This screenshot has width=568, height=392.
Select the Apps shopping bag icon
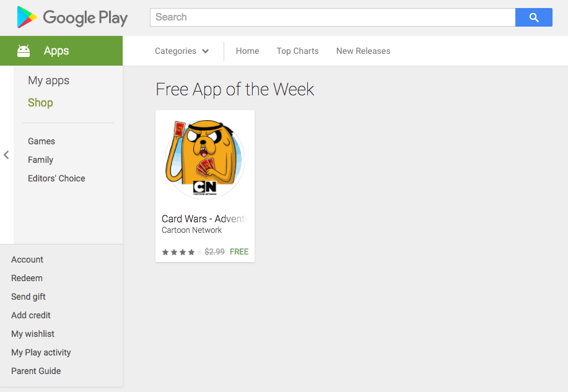(x=23, y=51)
